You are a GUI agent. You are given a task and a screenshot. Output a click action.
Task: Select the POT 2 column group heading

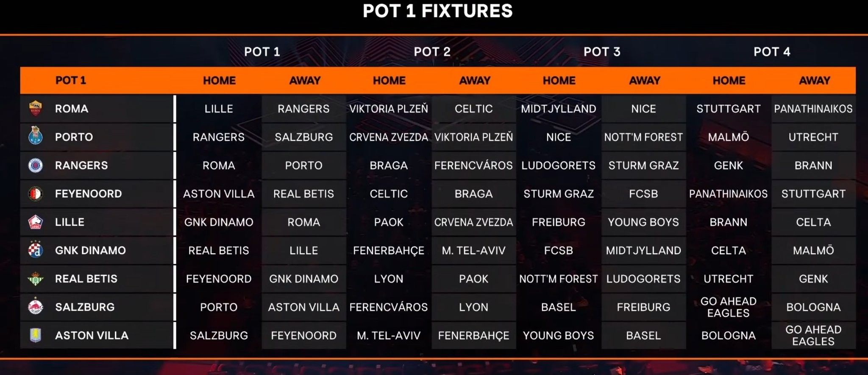[x=432, y=52]
